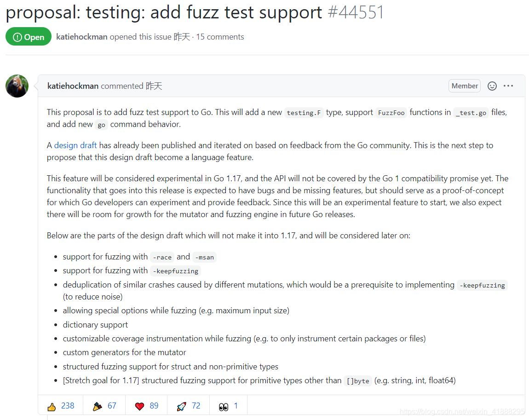Click the issue title text

(x=164, y=12)
